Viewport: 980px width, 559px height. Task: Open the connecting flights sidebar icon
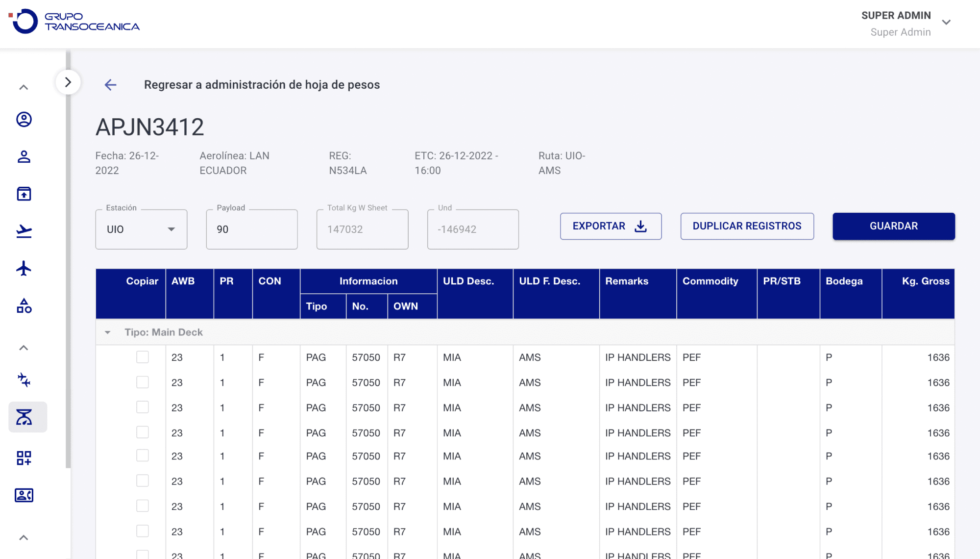coord(24,380)
